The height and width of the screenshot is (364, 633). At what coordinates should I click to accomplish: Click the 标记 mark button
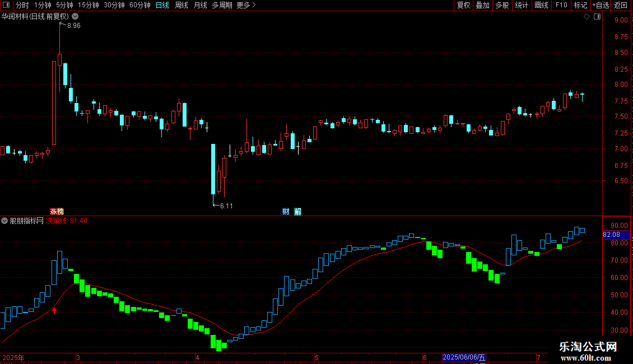(580, 5)
